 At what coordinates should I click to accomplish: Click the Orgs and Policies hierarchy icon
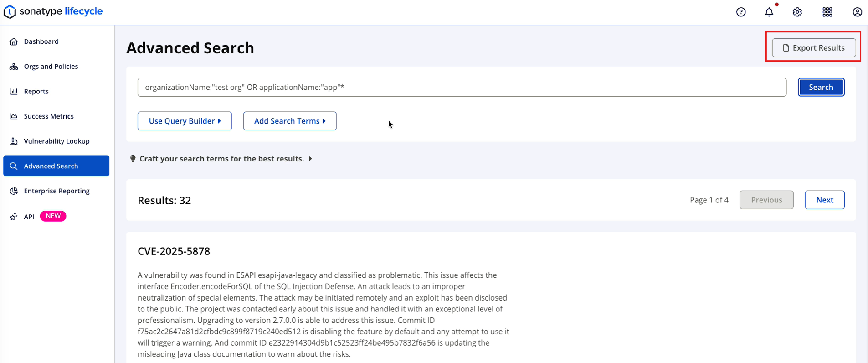click(x=14, y=67)
